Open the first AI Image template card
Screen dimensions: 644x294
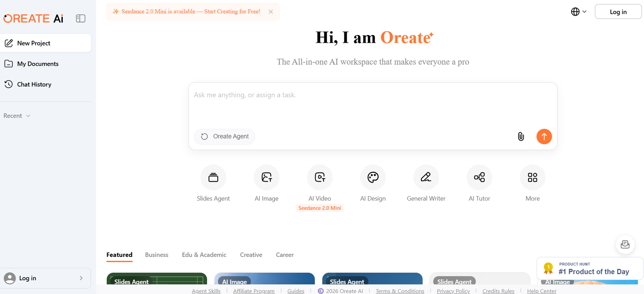click(x=264, y=279)
